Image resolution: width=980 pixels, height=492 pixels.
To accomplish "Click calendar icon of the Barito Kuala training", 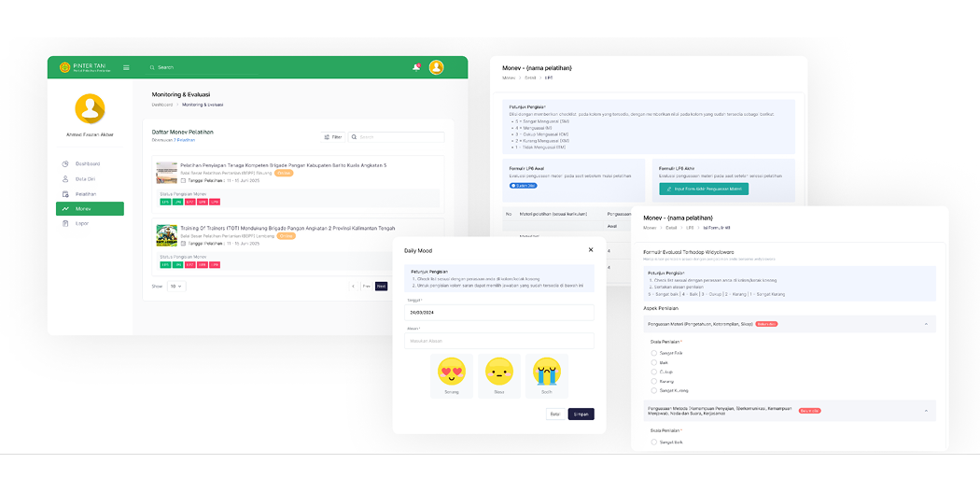I will (183, 180).
